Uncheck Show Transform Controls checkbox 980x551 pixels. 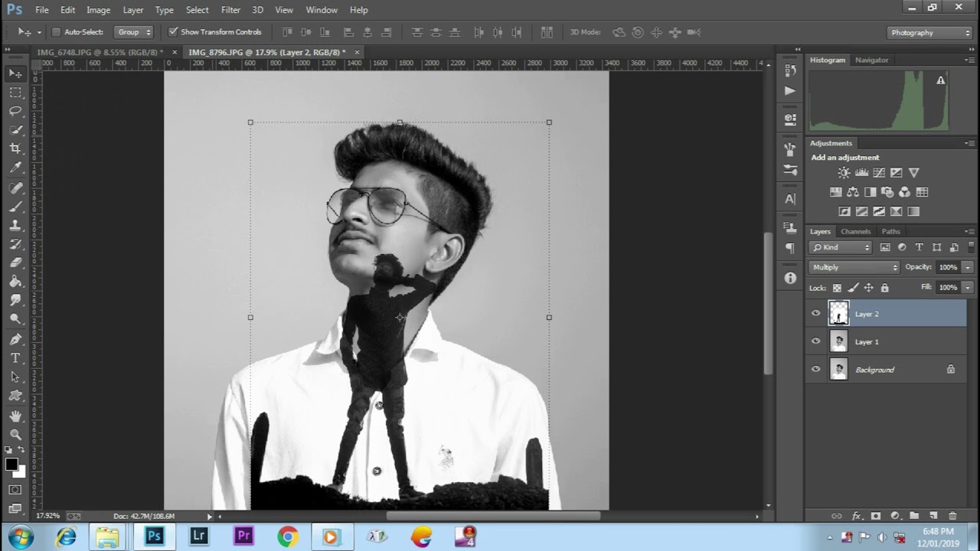pyautogui.click(x=173, y=32)
